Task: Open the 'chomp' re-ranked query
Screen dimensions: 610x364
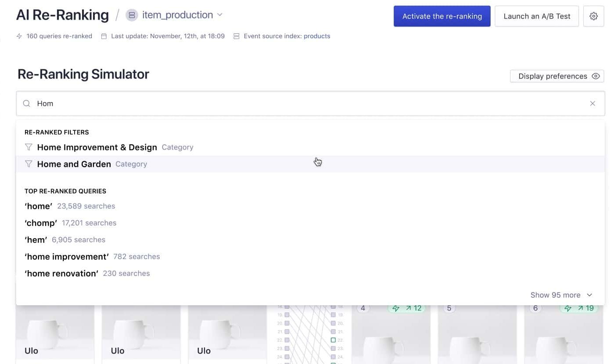Action: tap(41, 223)
